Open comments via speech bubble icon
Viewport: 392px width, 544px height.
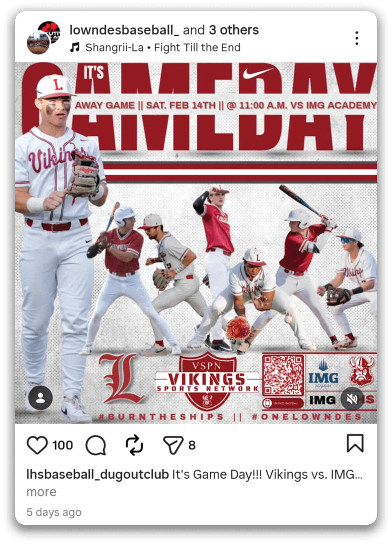coord(96,445)
